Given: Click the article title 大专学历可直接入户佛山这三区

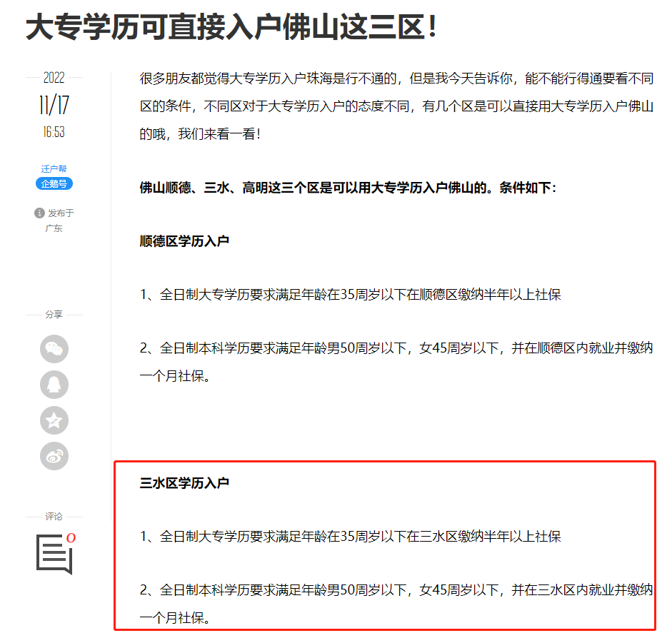Looking at the screenshot, I should 231,28.
